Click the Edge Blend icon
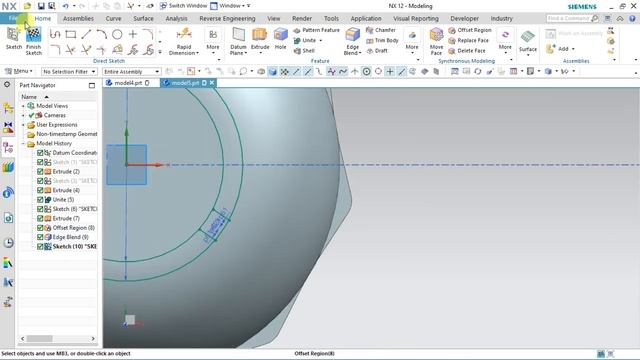 coord(352,35)
